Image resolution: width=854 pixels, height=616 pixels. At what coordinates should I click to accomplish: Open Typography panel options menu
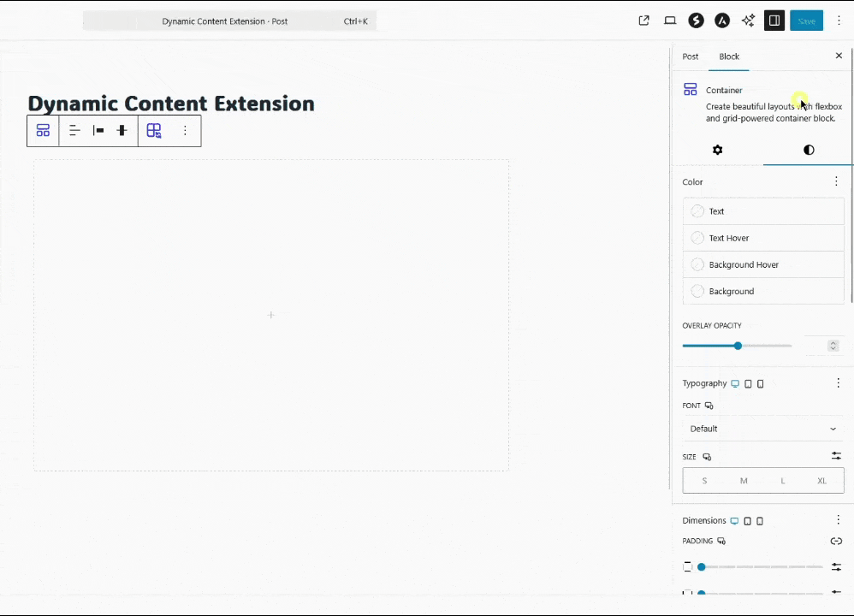tap(838, 383)
